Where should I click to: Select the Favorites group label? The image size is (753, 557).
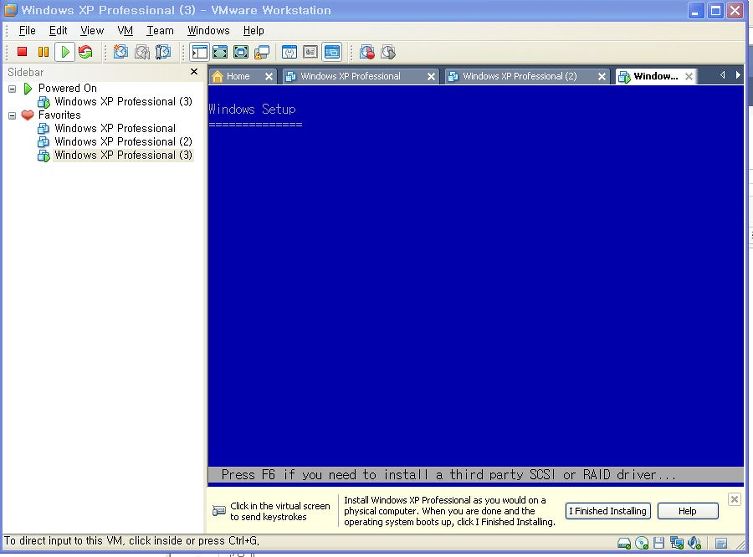click(59, 115)
